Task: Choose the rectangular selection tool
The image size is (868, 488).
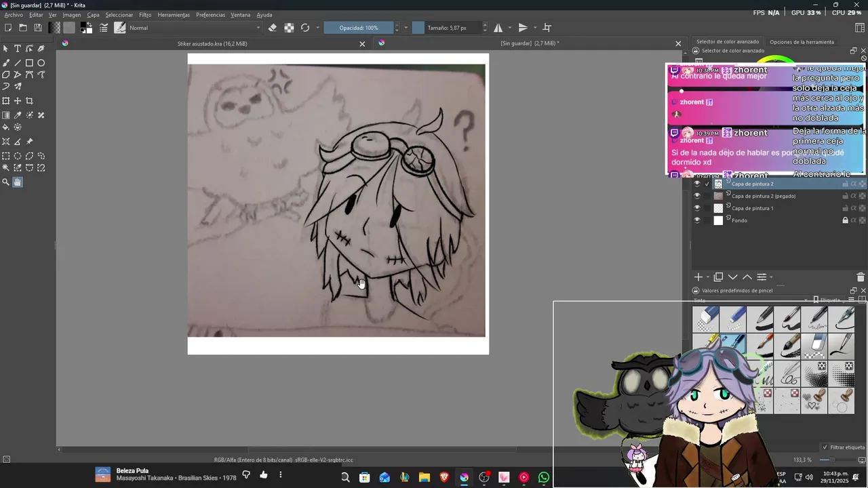Action: 6,156
